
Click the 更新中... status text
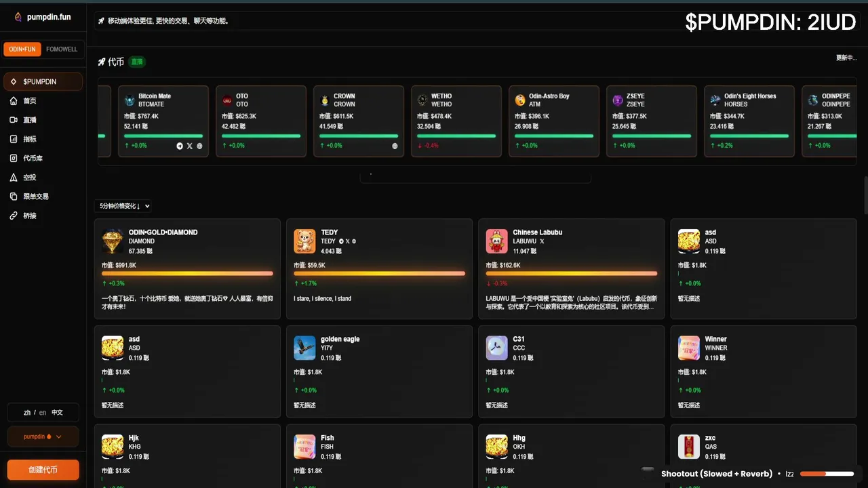(846, 58)
